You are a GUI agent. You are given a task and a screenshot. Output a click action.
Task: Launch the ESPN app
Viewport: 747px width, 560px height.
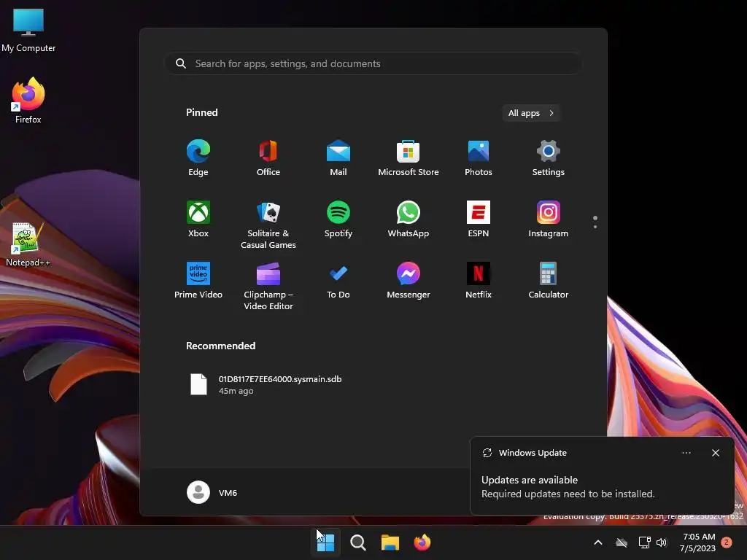point(479,219)
